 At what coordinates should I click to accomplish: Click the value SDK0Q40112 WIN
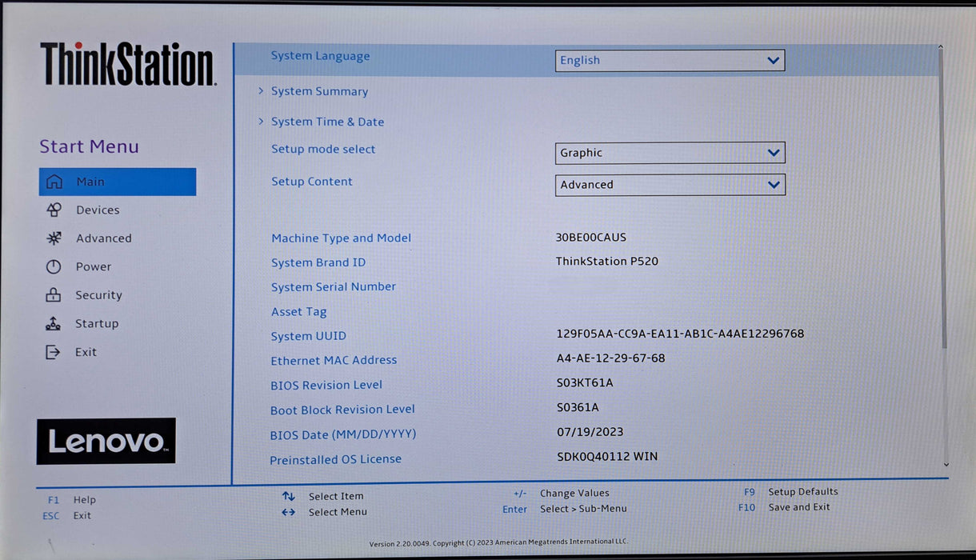tap(608, 457)
